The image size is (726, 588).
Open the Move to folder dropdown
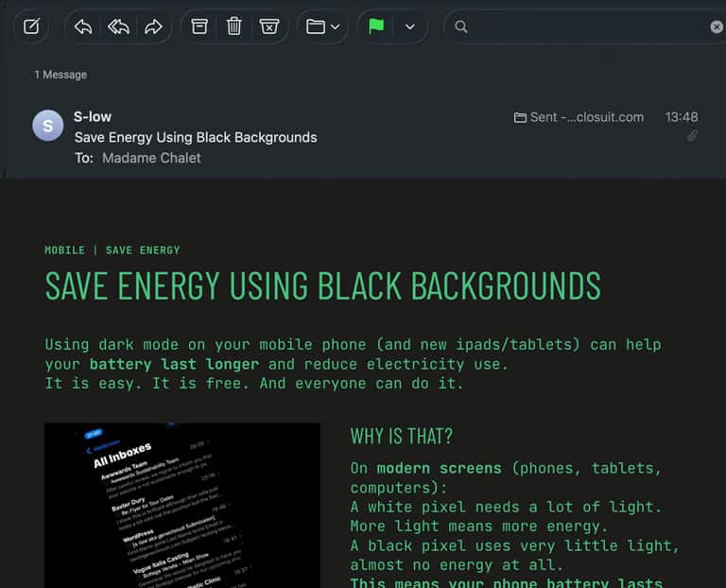[322, 26]
